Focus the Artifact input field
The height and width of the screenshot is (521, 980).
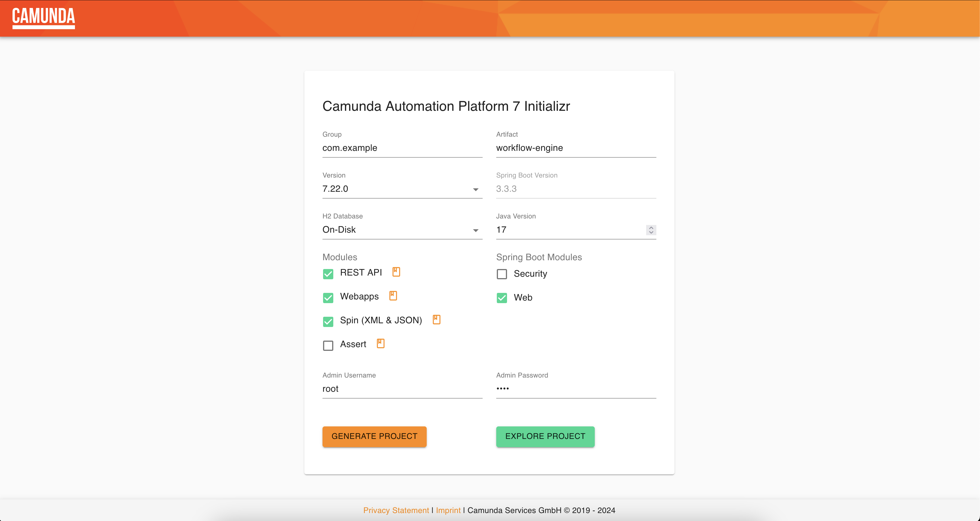[576, 148]
